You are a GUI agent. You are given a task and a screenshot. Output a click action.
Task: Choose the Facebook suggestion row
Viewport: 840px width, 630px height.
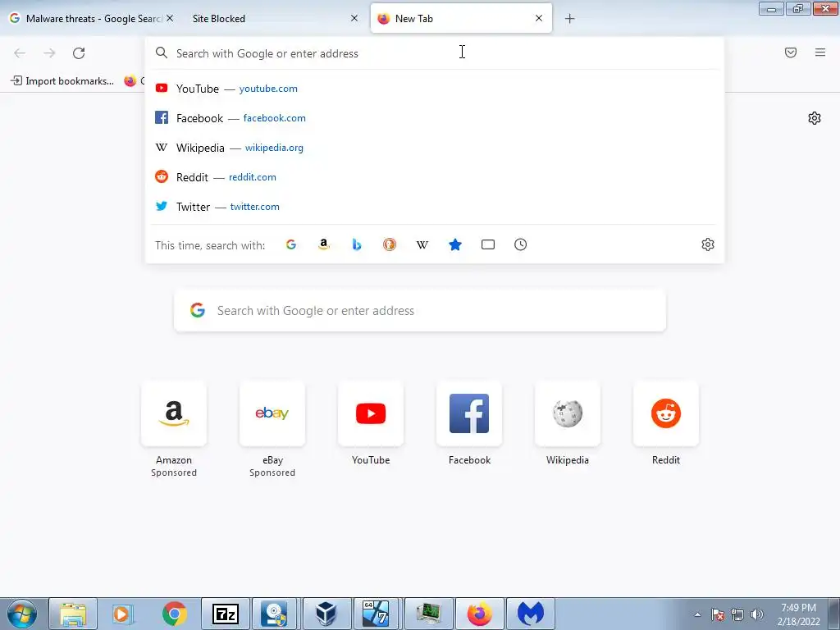(435, 118)
